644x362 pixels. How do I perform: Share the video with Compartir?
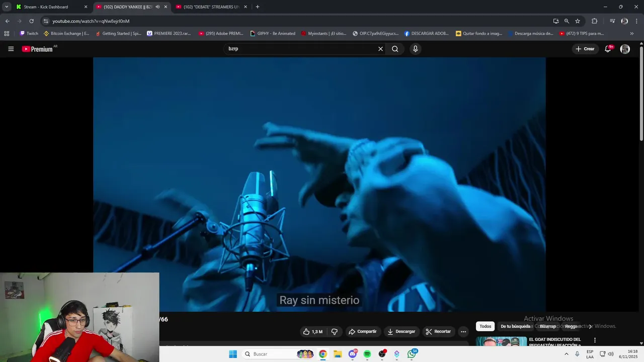(x=363, y=331)
